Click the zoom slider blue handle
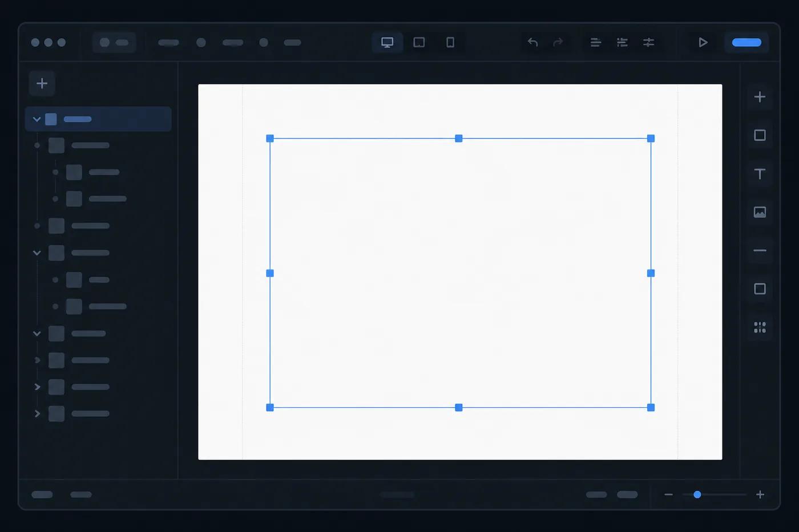799x532 pixels. coord(697,494)
